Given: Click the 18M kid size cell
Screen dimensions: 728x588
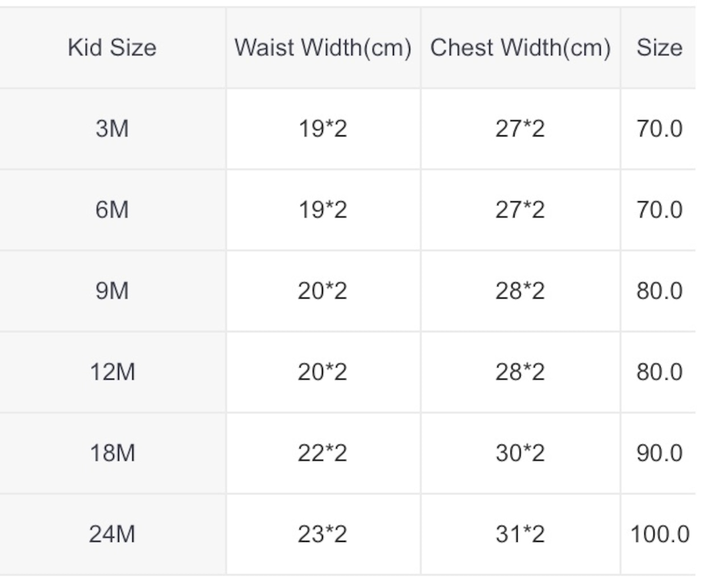Looking at the screenshot, I should 112,453.
